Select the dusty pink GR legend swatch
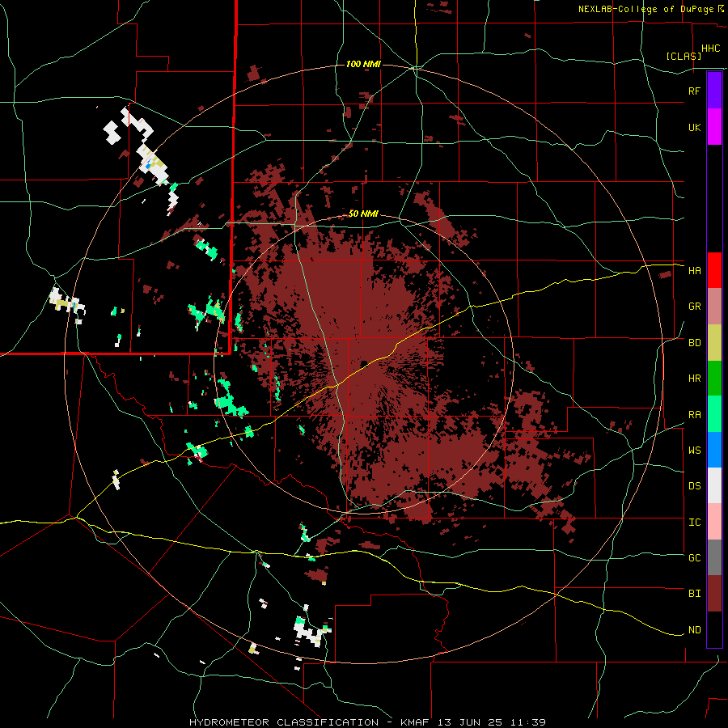Image resolution: width=728 pixels, height=728 pixels. [714, 307]
